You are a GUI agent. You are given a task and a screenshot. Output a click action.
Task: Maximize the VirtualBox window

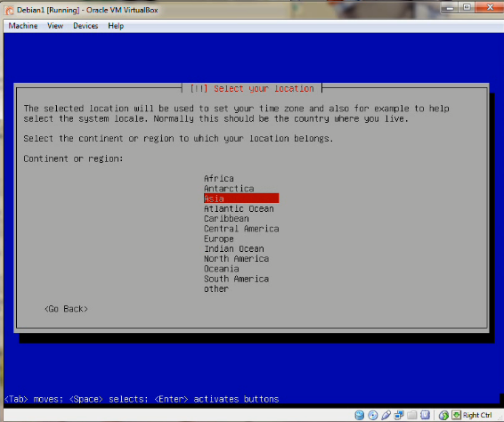pos(467,7)
